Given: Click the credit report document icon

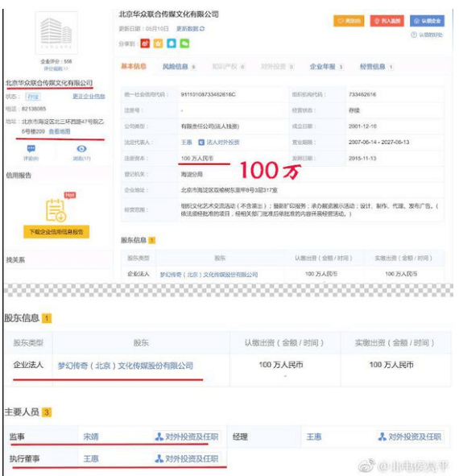Looking at the screenshot, I should (x=56, y=210).
